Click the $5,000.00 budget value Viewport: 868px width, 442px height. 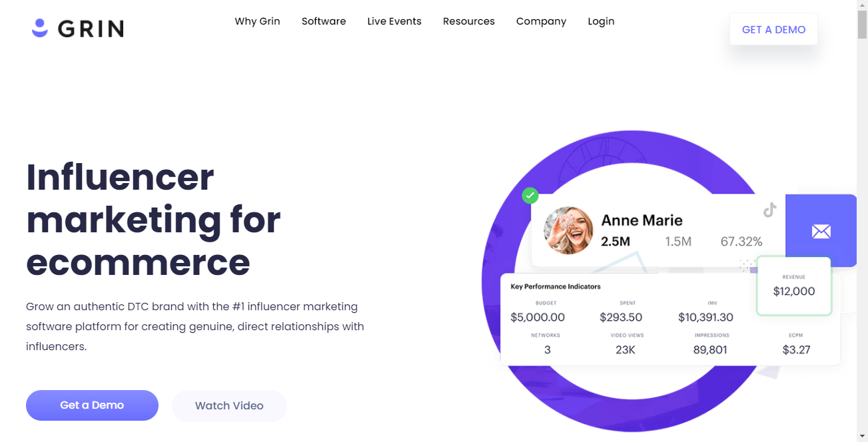click(538, 318)
